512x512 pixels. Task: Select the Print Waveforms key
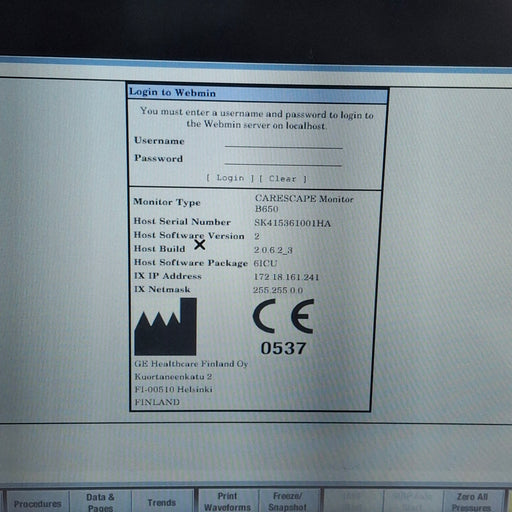227,501
